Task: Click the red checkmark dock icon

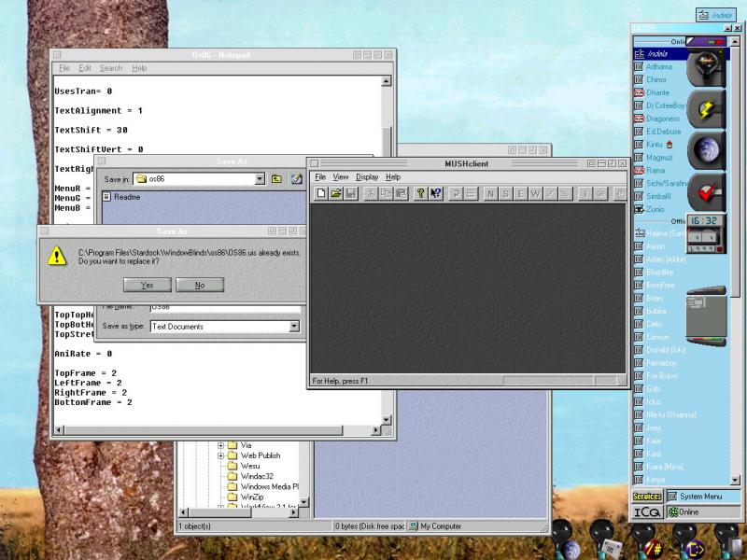Action: pyautogui.click(x=706, y=192)
